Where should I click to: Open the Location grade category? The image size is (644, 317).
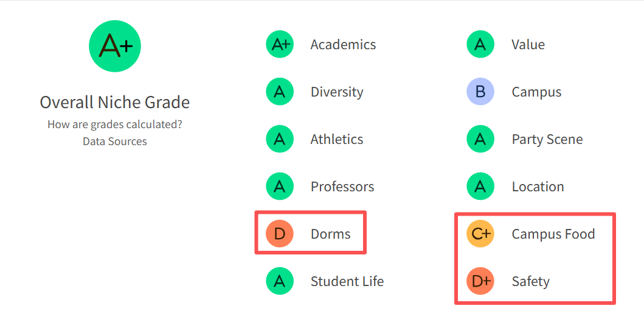coord(538,186)
